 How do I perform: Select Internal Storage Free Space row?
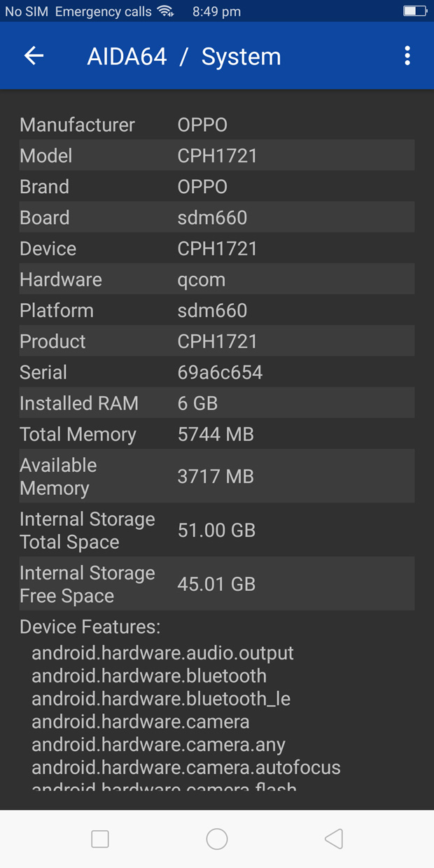coord(217,584)
